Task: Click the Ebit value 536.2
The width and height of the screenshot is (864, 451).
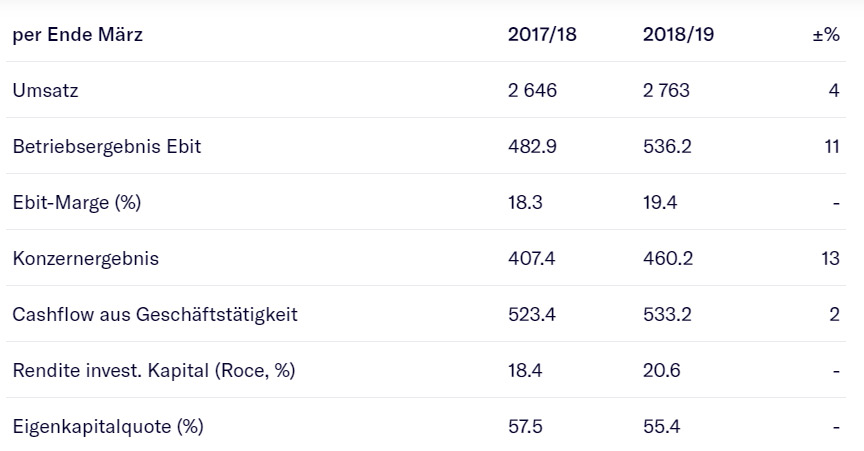Action: [x=666, y=147]
